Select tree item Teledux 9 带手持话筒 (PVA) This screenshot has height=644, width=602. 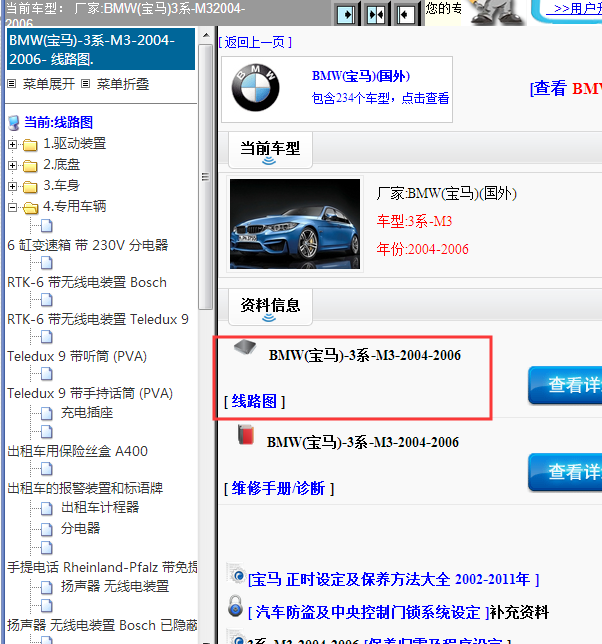tap(90, 393)
